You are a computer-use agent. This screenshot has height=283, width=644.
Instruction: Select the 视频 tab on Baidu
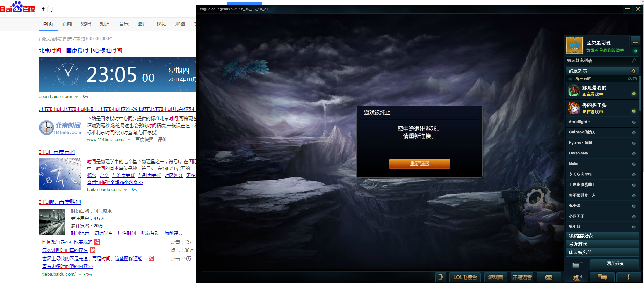pos(161,24)
